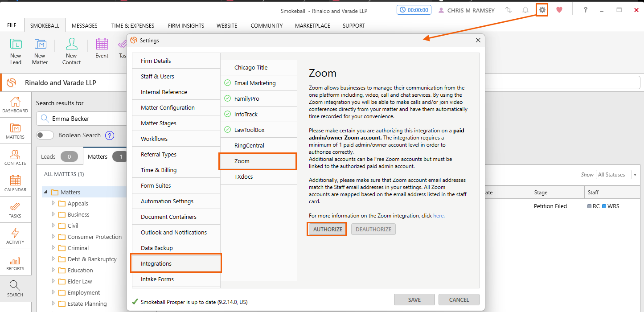The image size is (644, 312).
Task: Expand the Education folder
Action: point(53,270)
